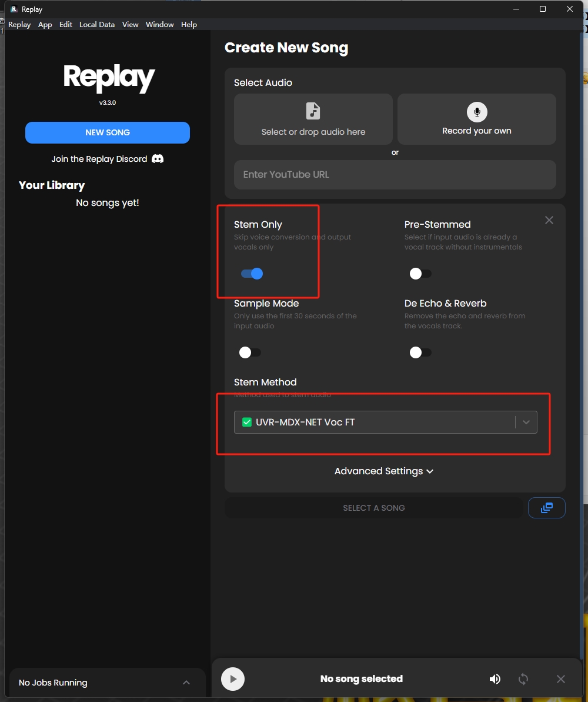Click the SELECT A SONG button
This screenshot has height=702, width=588.
[373, 508]
